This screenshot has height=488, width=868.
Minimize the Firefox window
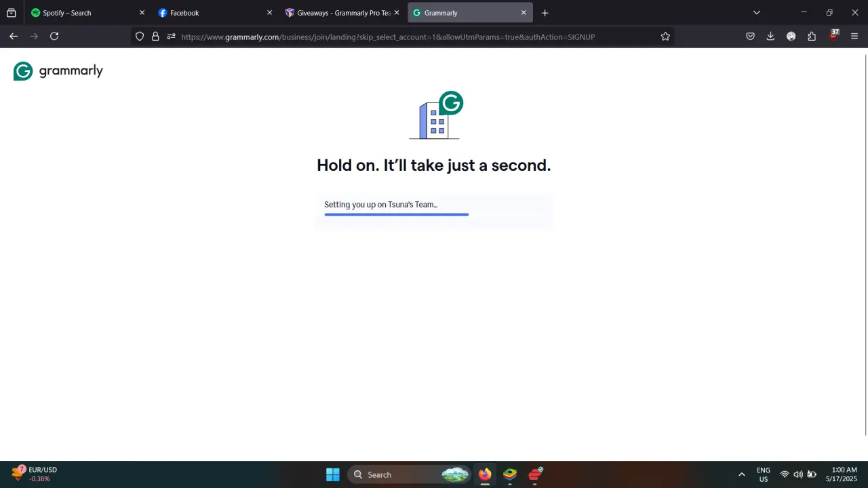804,13
